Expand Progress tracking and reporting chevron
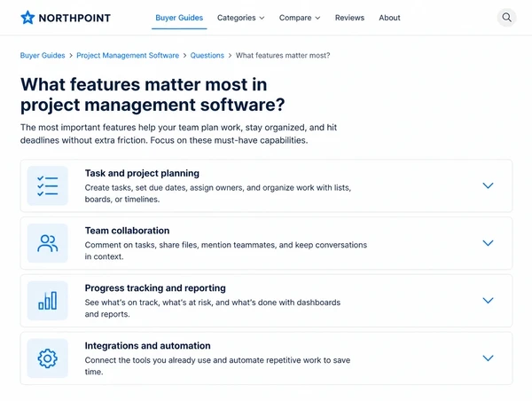The height and width of the screenshot is (401, 532). pyautogui.click(x=488, y=300)
